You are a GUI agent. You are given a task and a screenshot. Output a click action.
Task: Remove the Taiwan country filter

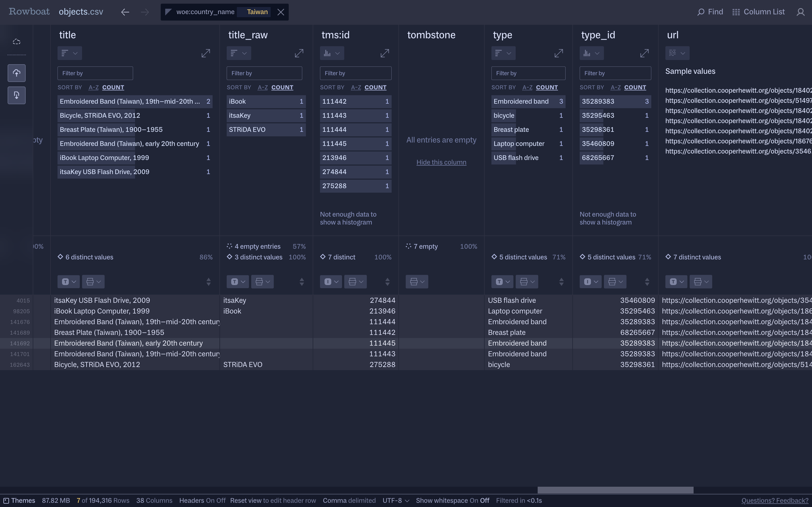[x=281, y=12]
